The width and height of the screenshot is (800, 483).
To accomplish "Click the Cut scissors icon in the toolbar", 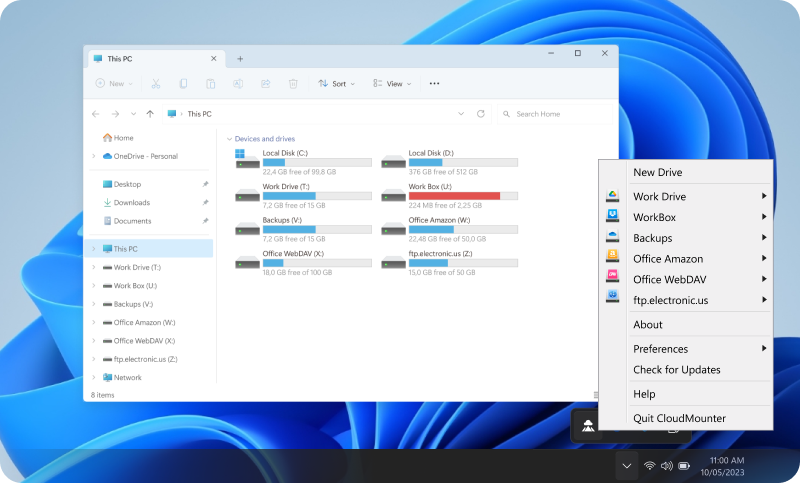I will 156,84.
